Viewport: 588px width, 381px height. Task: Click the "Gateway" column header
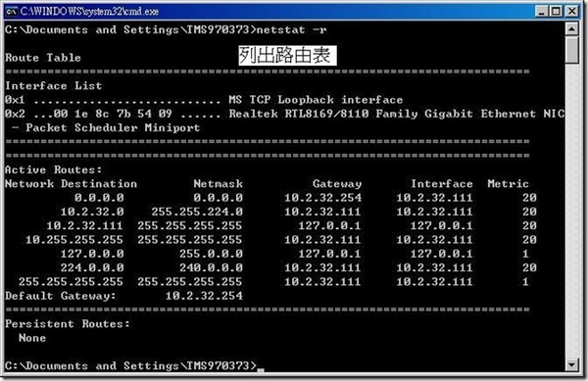[337, 184]
